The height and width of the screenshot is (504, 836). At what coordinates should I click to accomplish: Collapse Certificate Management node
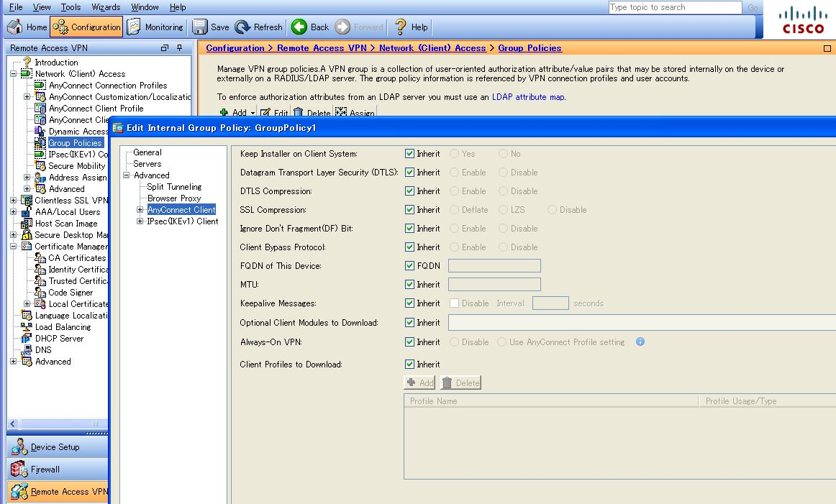14,246
